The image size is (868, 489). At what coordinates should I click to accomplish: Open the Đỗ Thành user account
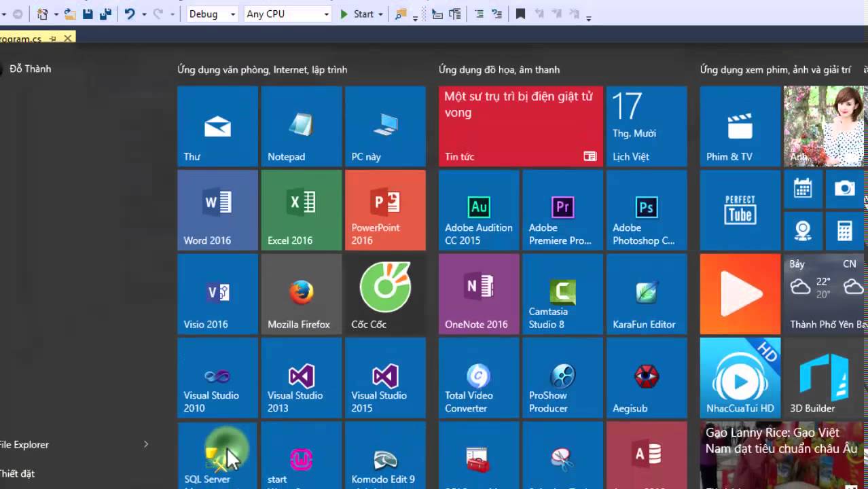coord(30,69)
